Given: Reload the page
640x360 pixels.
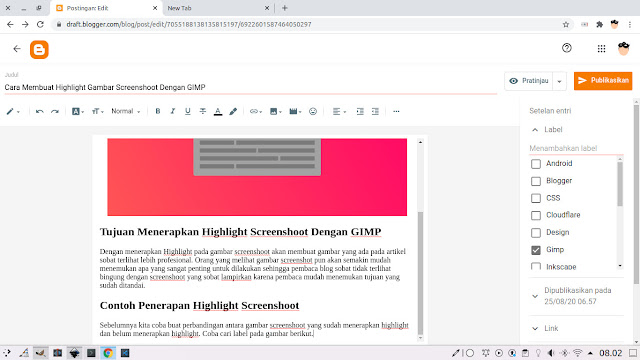Looking at the screenshot, I should pyautogui.click(x=40, y=24).
